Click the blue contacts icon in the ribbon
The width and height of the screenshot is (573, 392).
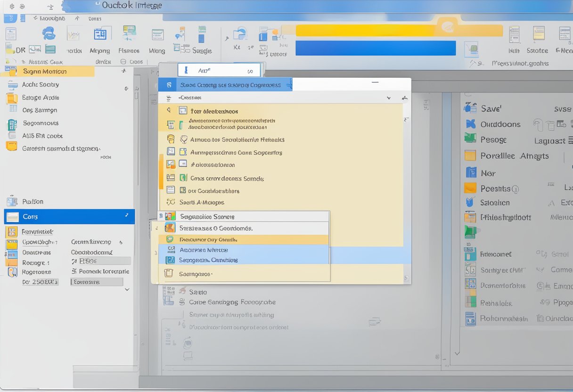click(49, 34)
